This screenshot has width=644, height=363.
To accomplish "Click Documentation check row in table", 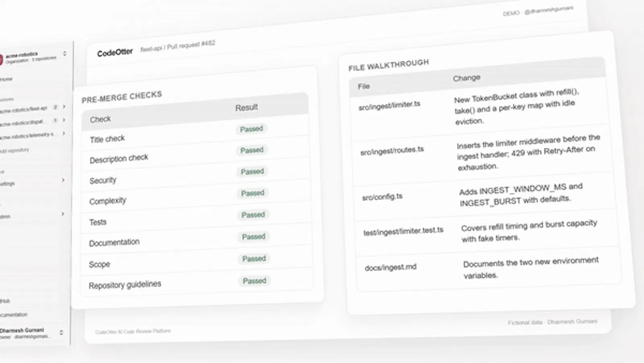I will 196,240.
